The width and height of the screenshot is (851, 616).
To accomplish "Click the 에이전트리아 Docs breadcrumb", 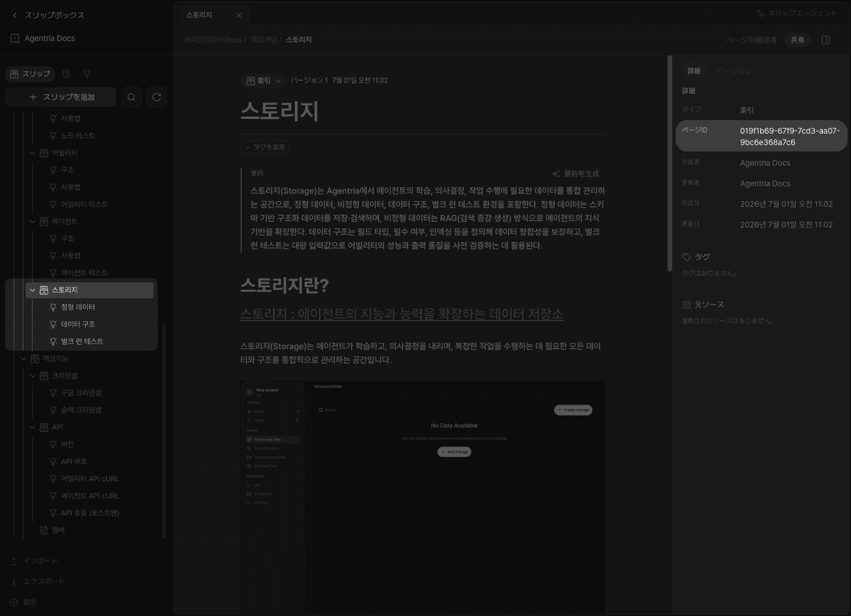I will pos(213,40).
